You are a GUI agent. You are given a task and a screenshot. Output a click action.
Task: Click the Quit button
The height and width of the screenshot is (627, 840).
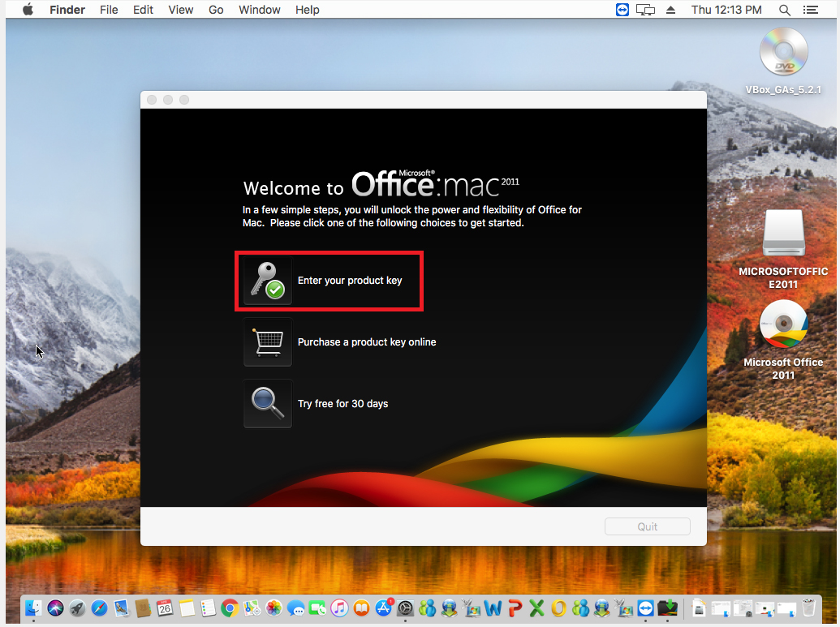coord(647,526)
